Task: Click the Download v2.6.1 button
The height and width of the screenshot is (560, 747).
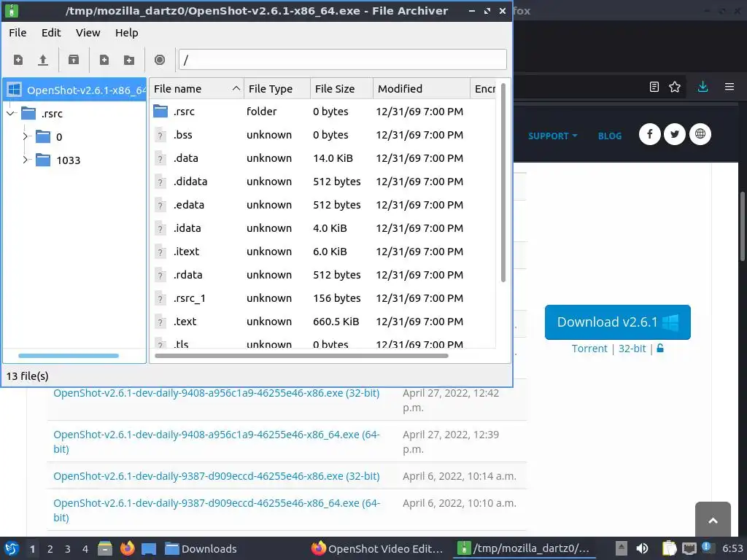Action: (x=617, y=322)
